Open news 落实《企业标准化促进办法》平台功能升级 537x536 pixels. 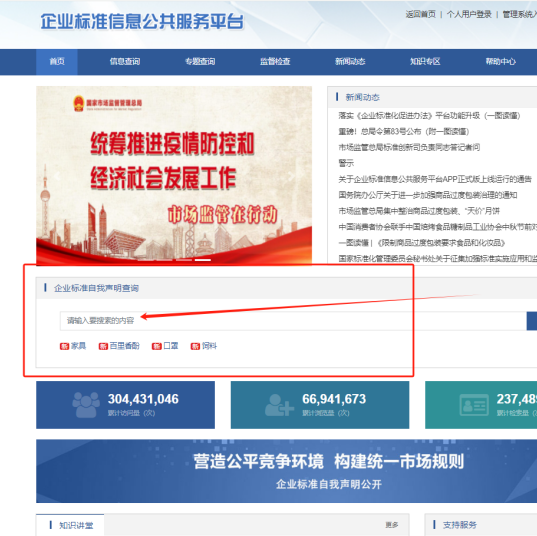[x=429, y=116]
